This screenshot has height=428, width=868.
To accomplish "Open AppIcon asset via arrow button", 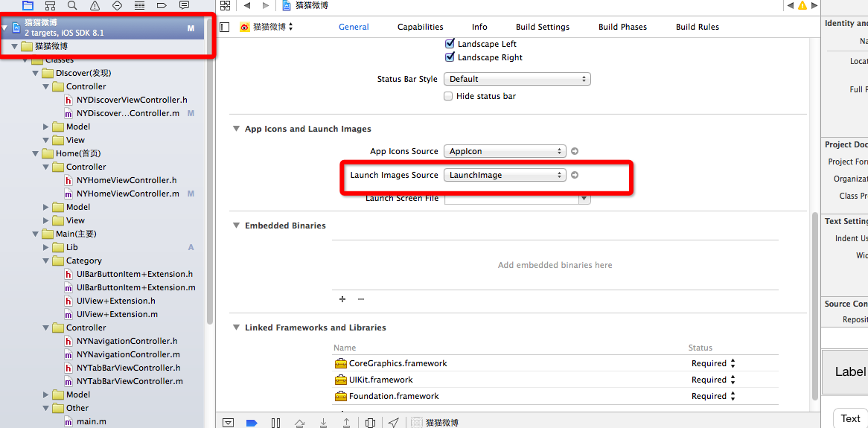I will point(575,151).
